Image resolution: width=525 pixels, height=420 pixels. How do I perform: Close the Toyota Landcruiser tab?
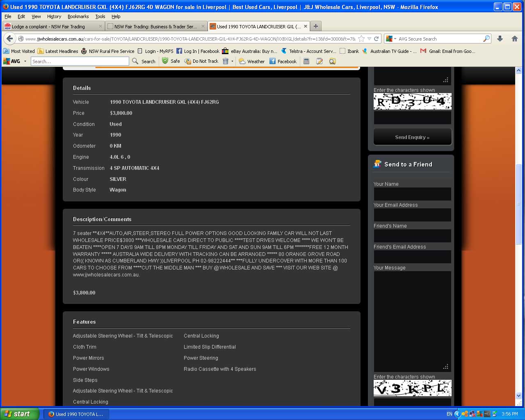tap(306, 26)
